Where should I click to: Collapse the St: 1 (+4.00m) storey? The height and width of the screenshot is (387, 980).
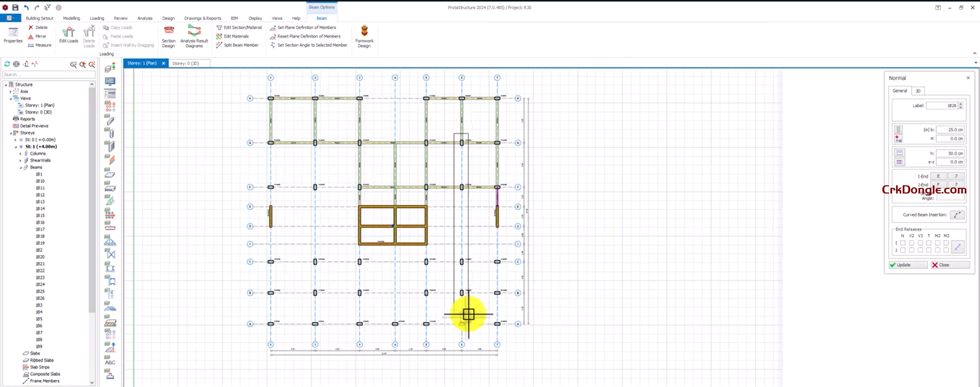tap(15, 147)
